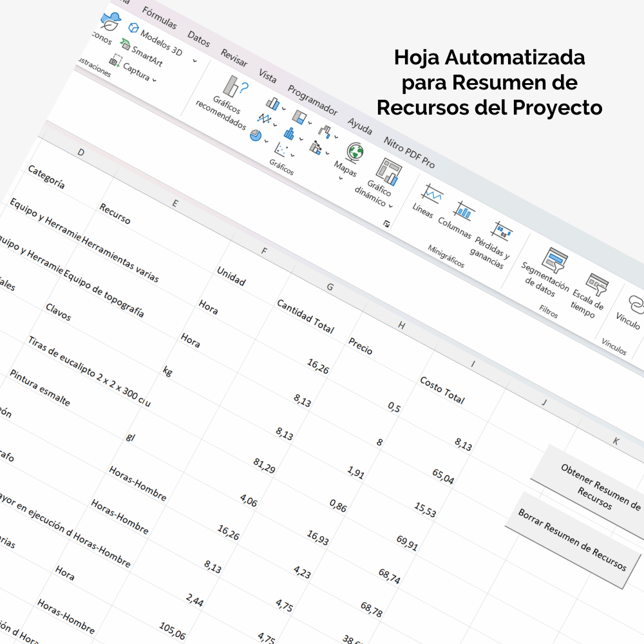The image size is (644, 644).
Task: Select the Costo Total header cell
Action: (442, 390)
